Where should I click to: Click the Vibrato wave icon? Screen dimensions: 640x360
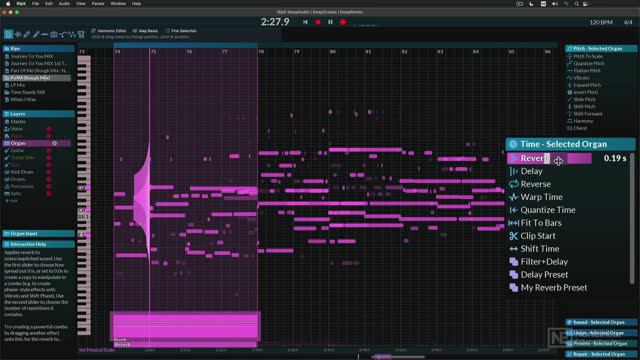570,78
